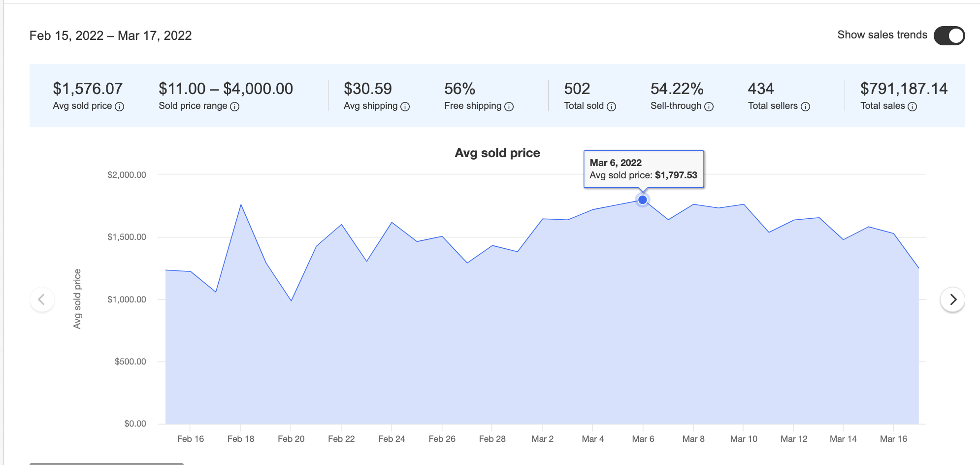Click the left chevron to see previous chart
980x465 pixels.
42,299
